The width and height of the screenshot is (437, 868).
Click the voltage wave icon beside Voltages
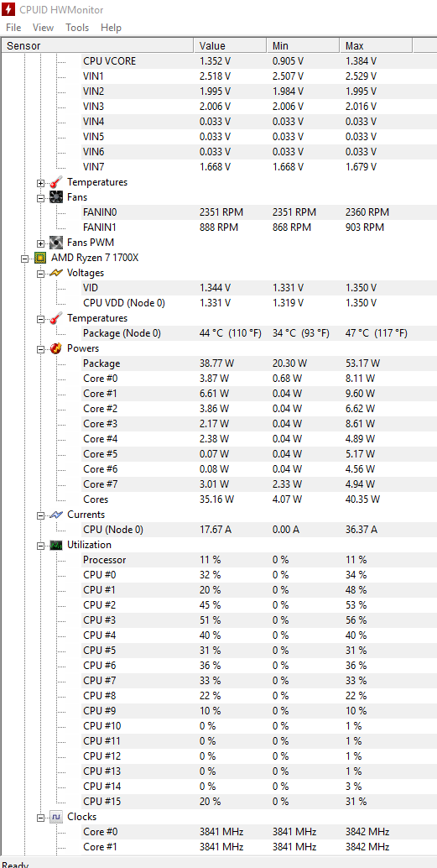tap(56, 272)
